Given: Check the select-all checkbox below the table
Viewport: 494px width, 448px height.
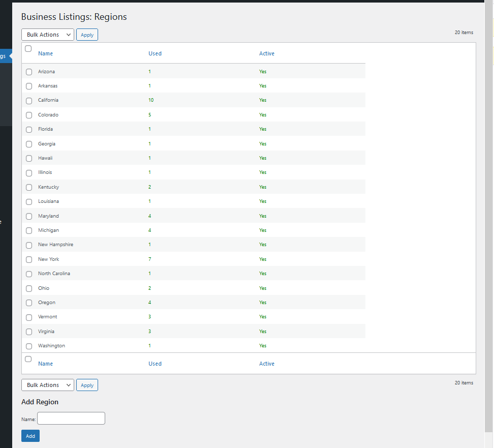Looking at the screenshot, I should point(28,359).
